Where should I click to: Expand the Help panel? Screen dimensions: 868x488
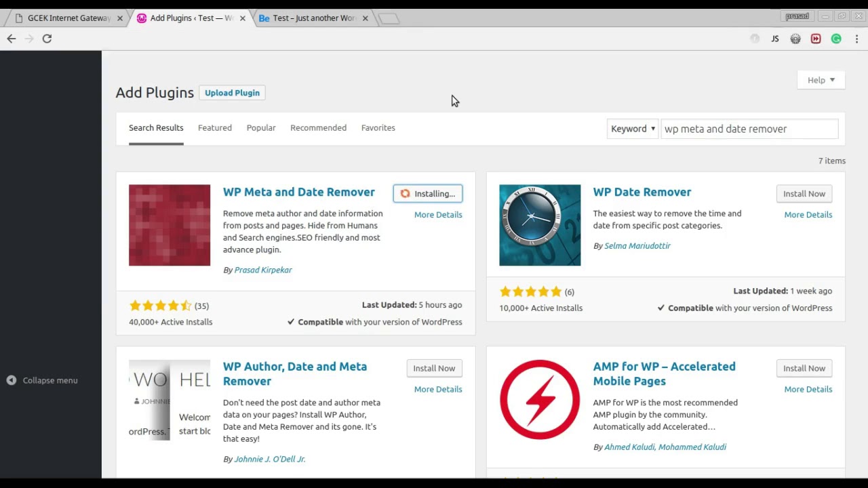pos(821,80)
